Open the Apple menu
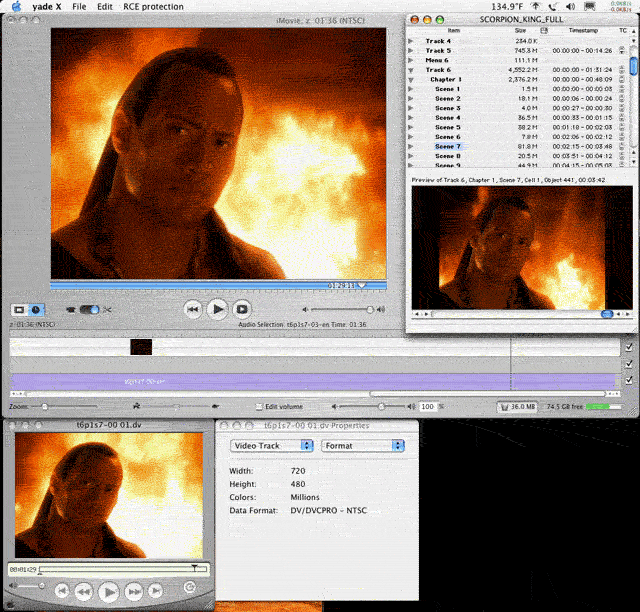640x612 pixels. tap(16, 6)
